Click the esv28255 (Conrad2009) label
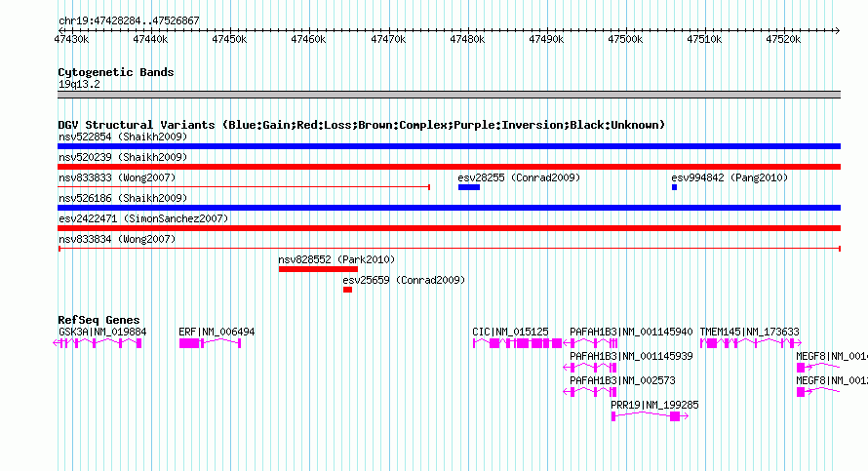This screenshot has width=868, height=471. click(519, 177)
